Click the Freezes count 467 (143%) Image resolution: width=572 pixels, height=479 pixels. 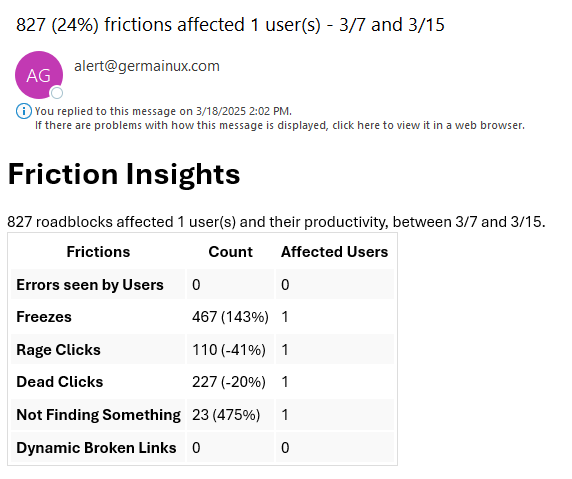(x=230, y=317)
